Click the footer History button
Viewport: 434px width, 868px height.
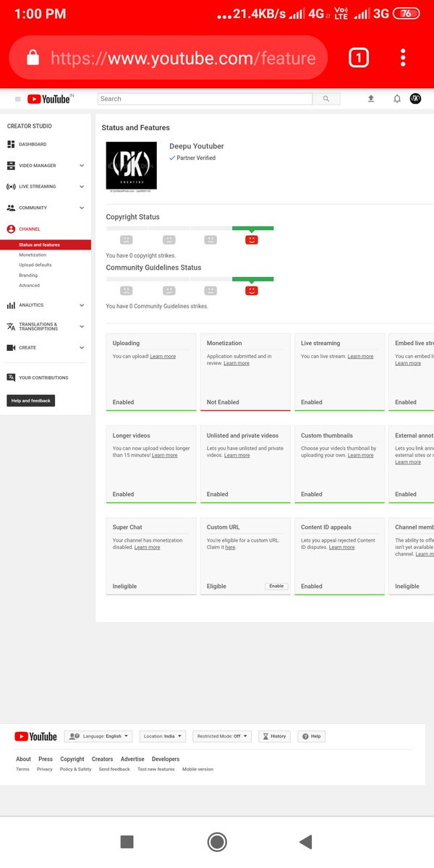pos(275,736)
